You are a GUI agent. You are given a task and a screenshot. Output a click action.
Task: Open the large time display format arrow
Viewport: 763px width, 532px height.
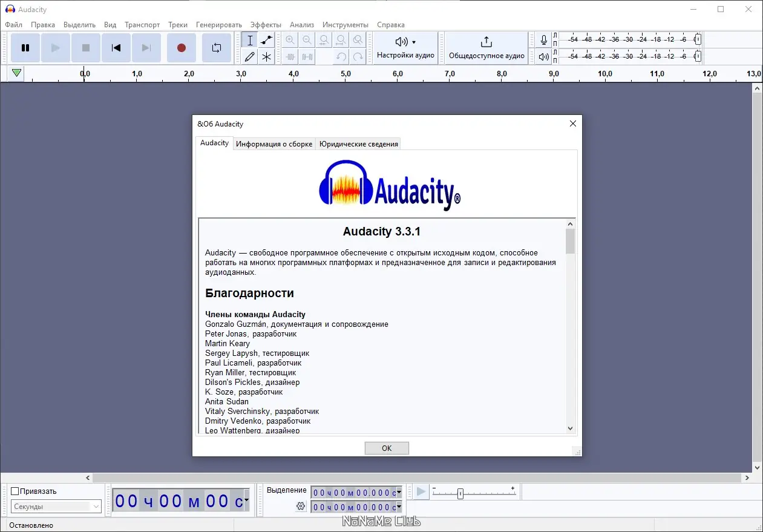coord(246,501)
